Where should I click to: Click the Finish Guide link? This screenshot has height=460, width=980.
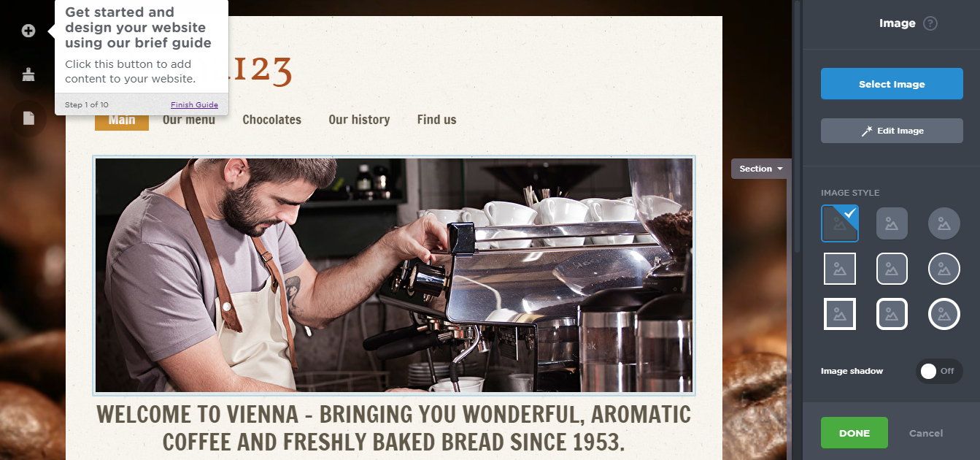194,104
